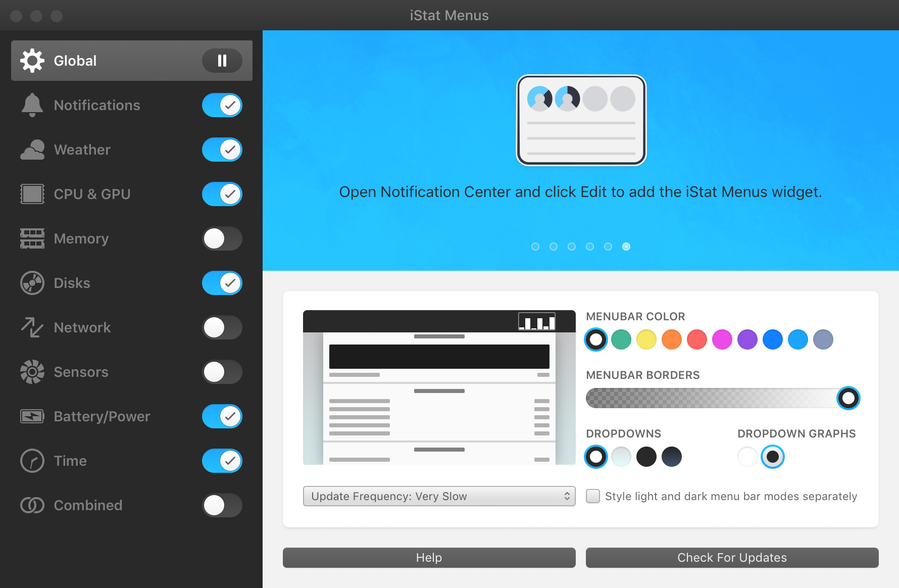Click the Combined rings icon
The image size is (899, 588).
pos(32,505)
